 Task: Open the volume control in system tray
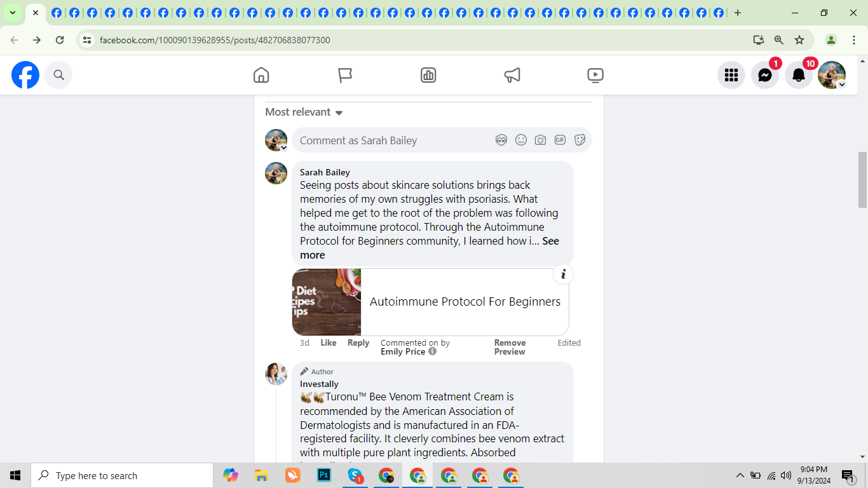pyautogui.click(x=786, y=475)
